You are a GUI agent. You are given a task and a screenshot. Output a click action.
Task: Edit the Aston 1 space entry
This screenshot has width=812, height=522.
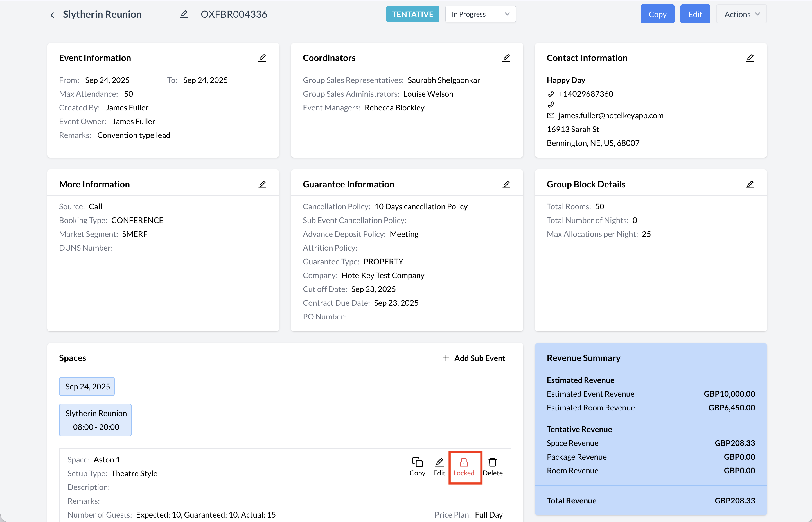[x=439, y=466]
